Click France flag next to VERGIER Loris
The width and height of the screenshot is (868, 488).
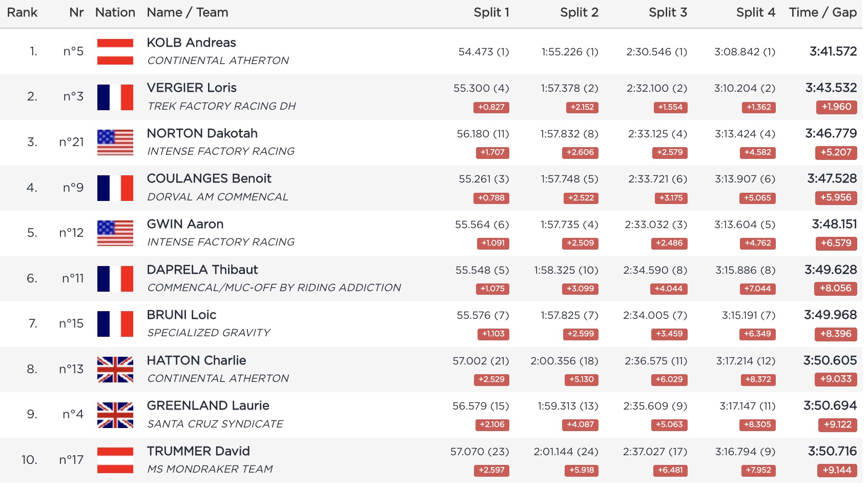[x=115, y=97]
